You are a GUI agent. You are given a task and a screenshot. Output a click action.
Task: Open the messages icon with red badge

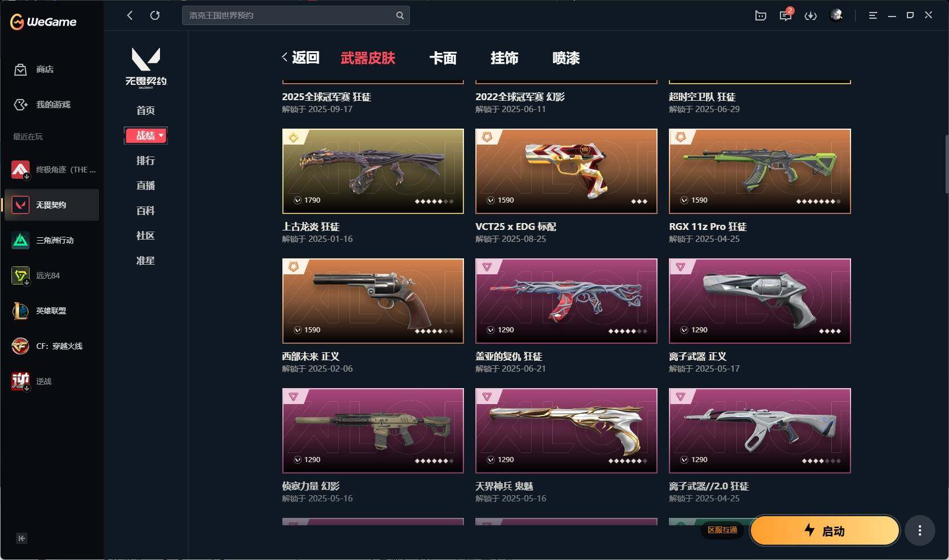786,15
